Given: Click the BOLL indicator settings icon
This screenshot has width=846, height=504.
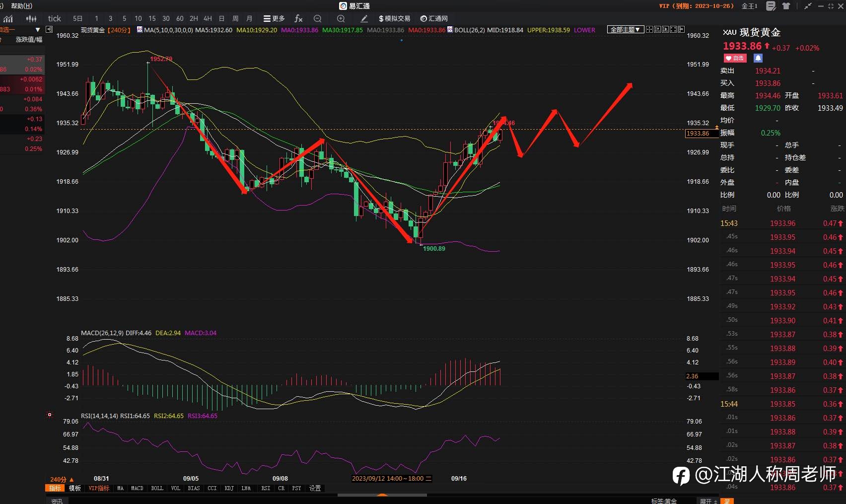Looking at the screenshot, I should [x=450, y=29].
